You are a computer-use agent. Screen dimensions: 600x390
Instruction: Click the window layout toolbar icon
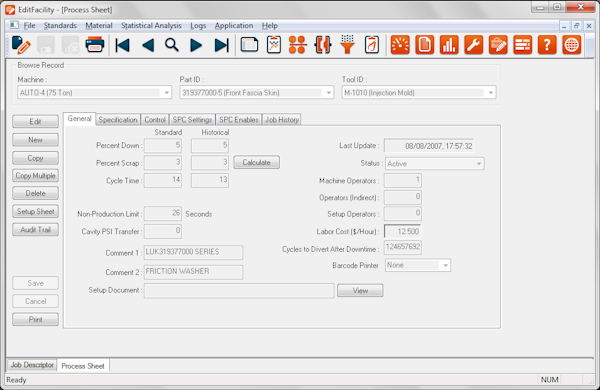point(249,45)
